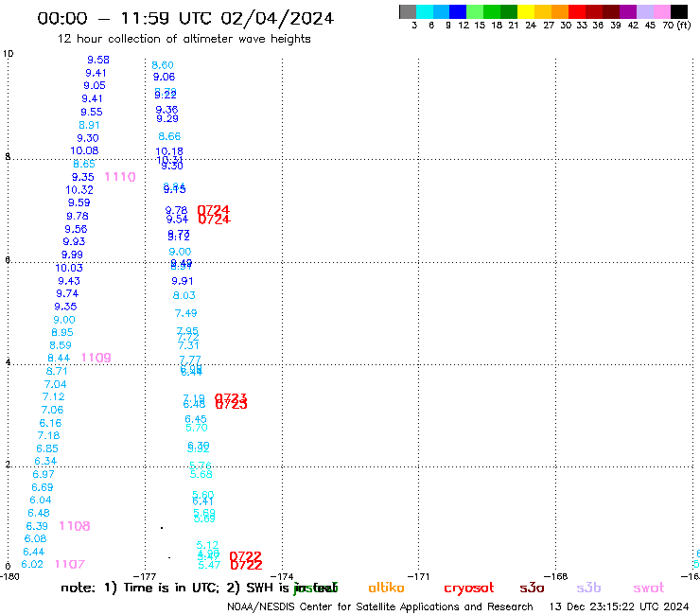Click the bright red swatch in color scale
Image resolution: width=700 pixels, height=615 pixels.
[577, 11]
